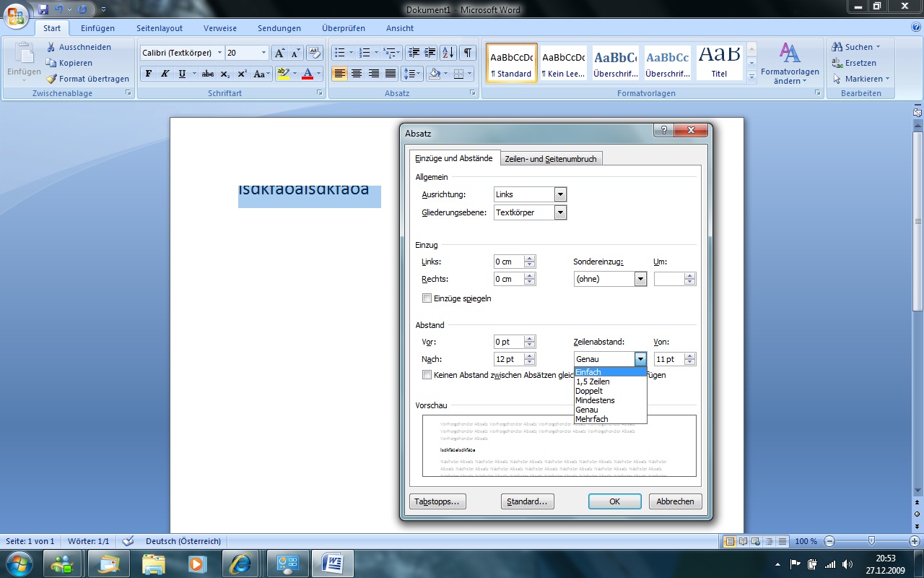Center text alignment in ribbon
Screen dimensions: 924x578
tap(356, 74)
